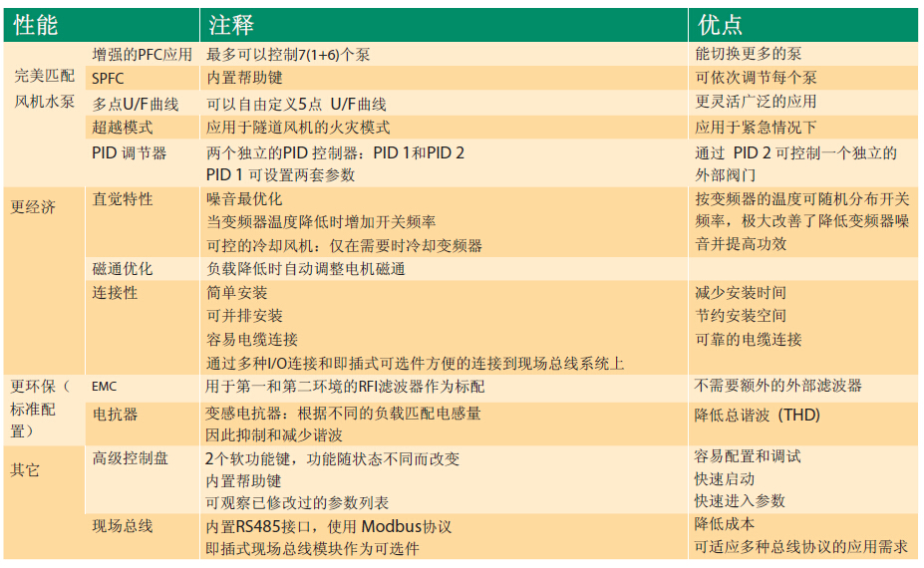
Task: Select the 电抗器 cell
Action: pyautogui.click(x=115, y=415)
